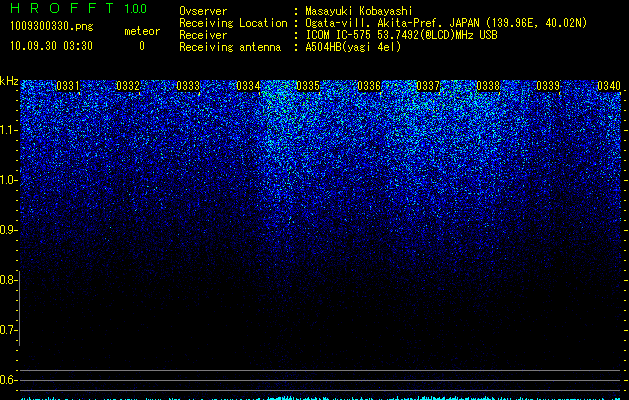The height and width of the screenshot is (400, 629).
Task: Click the Receiving Location label
Action: 233,23
